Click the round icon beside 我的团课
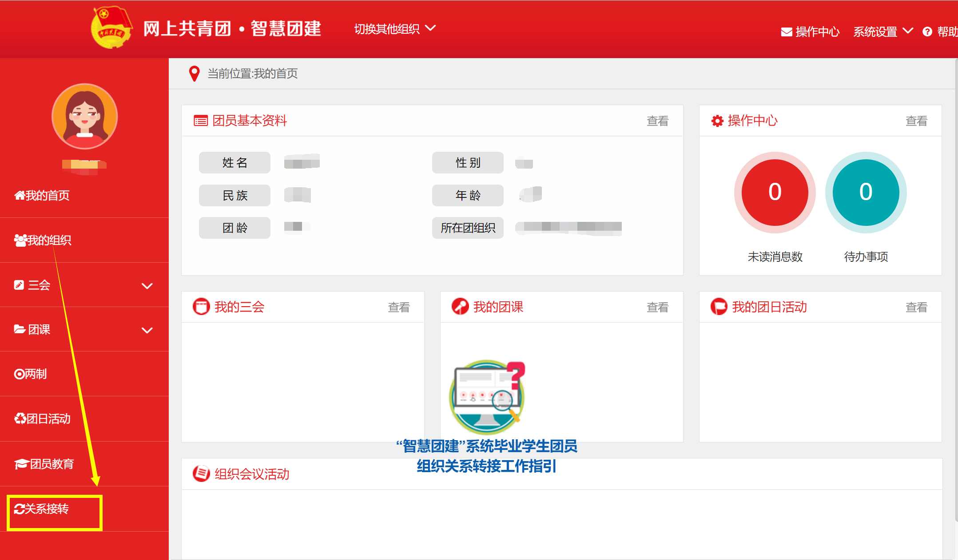Viewport: 958px width, 560px height. (460, 307)
